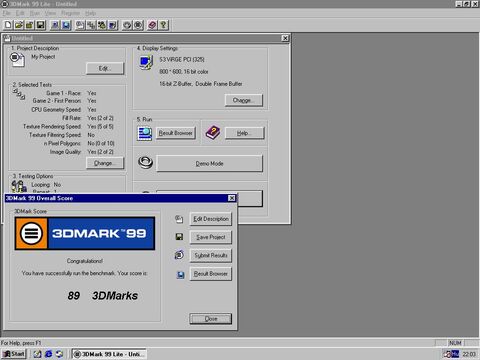Screen dimensions: 480x360
Task: Click the Help... button
Action: [x=245, y=133]
